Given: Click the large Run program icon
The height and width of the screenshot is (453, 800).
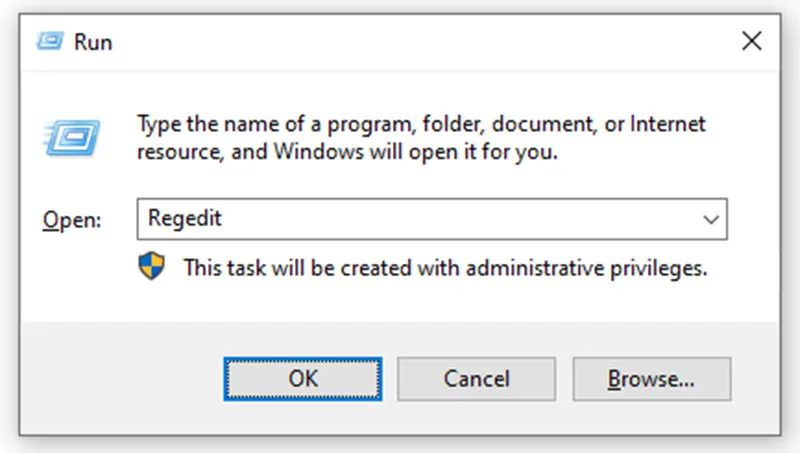Looking at the screenshot, I should 72,137.
